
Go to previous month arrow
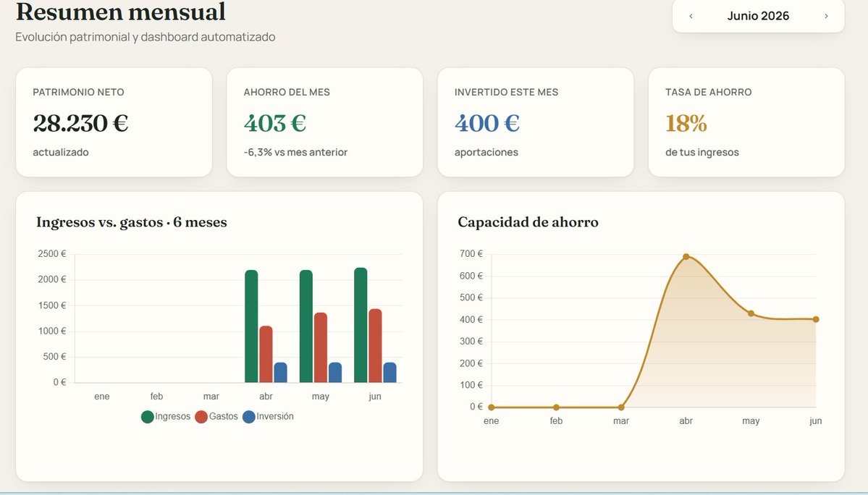[691, 16]
